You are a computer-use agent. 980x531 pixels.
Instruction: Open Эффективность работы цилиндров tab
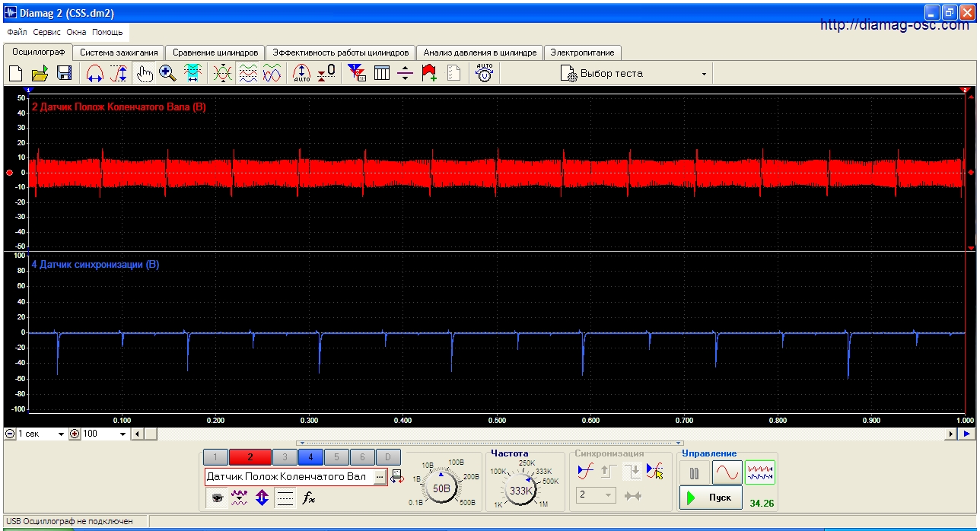[x=341, y=52]
